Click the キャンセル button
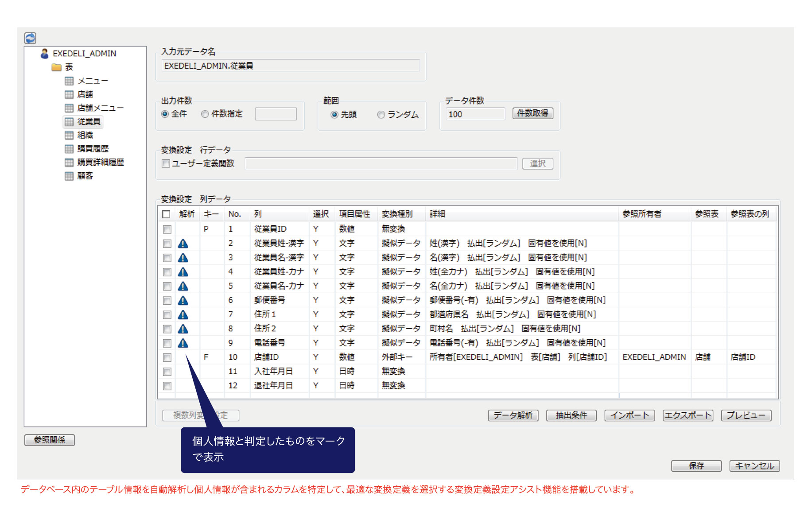 pyautogui.click(x=754, y=466)
